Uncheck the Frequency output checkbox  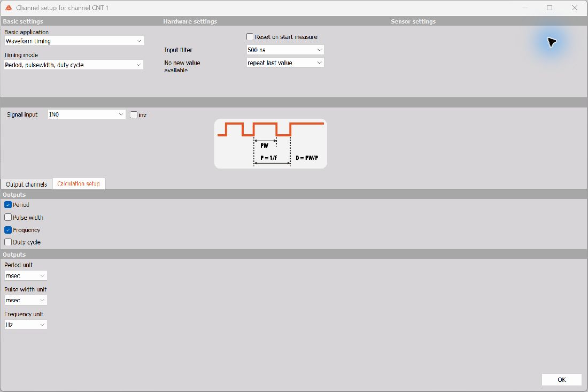pos(8,230)
